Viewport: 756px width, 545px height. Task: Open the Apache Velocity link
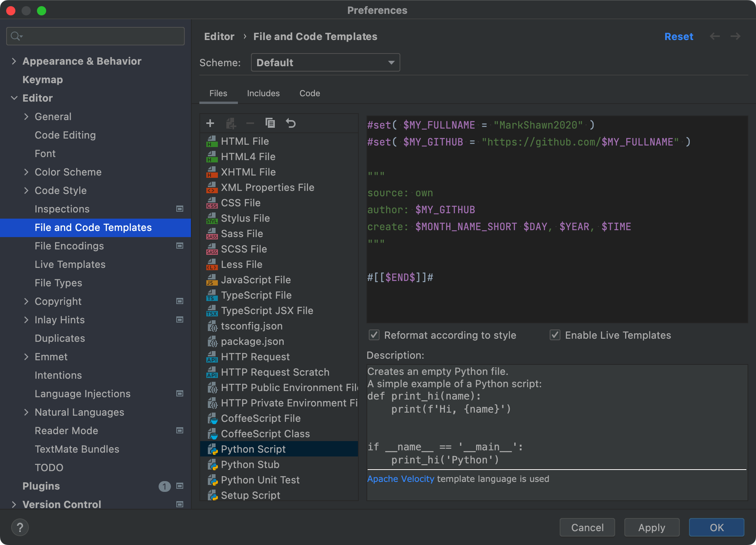click(400, 479)
